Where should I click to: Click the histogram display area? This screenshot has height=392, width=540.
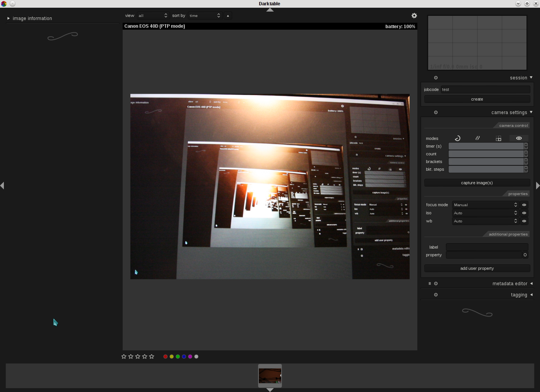(477, 43)
